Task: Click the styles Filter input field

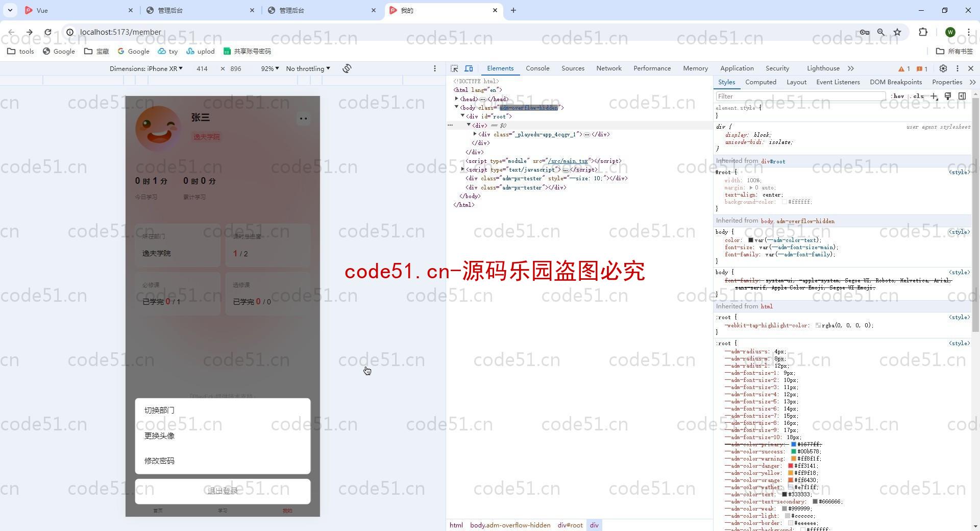Action: coord(800,96)
